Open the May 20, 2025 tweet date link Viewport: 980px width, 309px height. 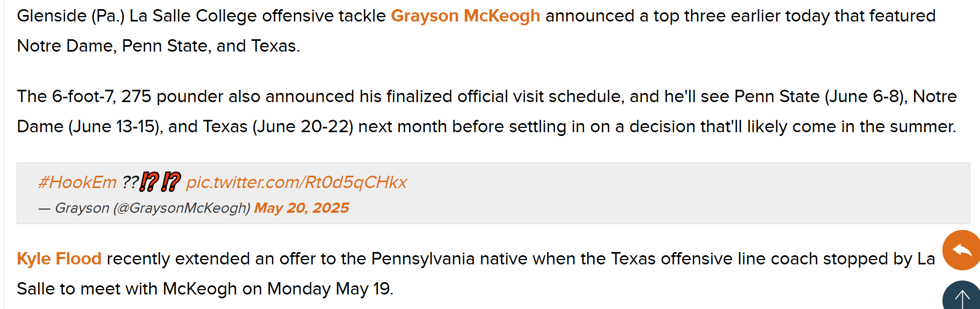coord(302,208)
